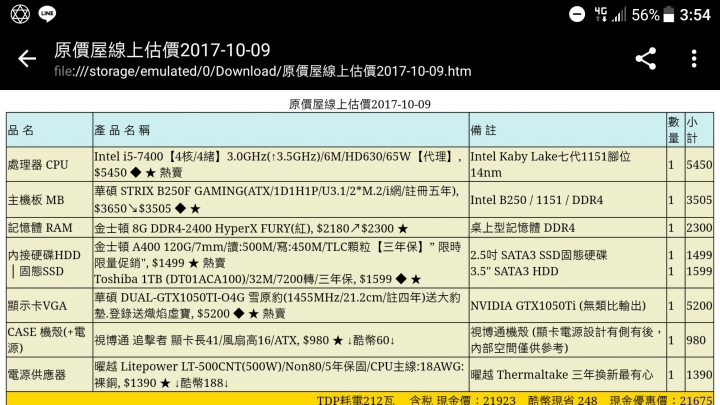Tap the 1499 subtotal value
The image size is (720, 405).
click(699, 255)
